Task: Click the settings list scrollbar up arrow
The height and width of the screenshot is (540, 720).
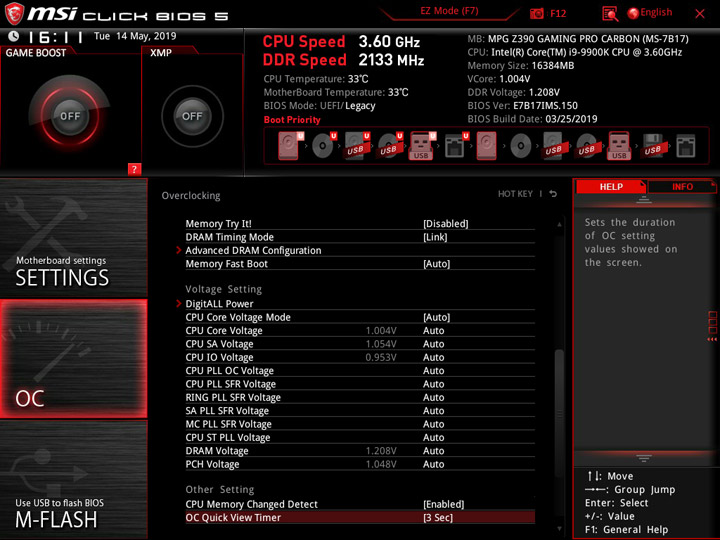Action: [x=559, y=225]
